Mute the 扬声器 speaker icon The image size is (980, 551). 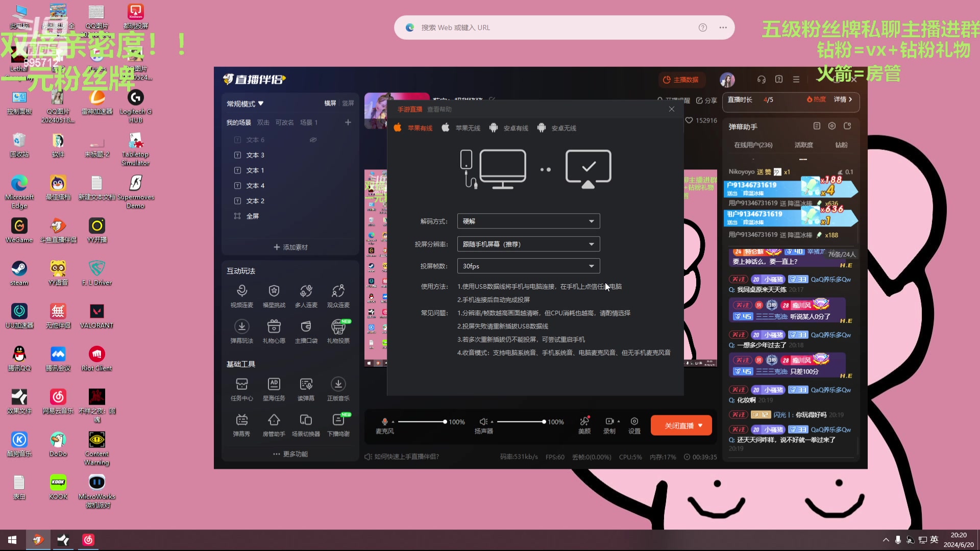point(483,421)
